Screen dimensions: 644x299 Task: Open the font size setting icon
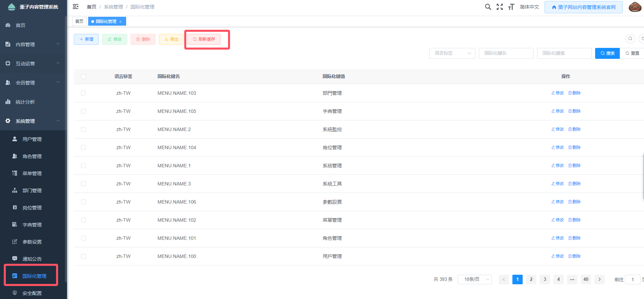point(511,7)
